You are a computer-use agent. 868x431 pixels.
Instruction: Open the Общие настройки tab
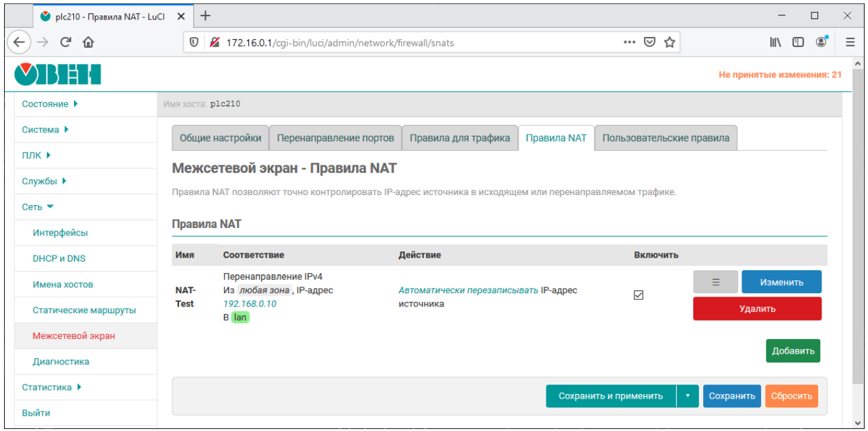220,138
